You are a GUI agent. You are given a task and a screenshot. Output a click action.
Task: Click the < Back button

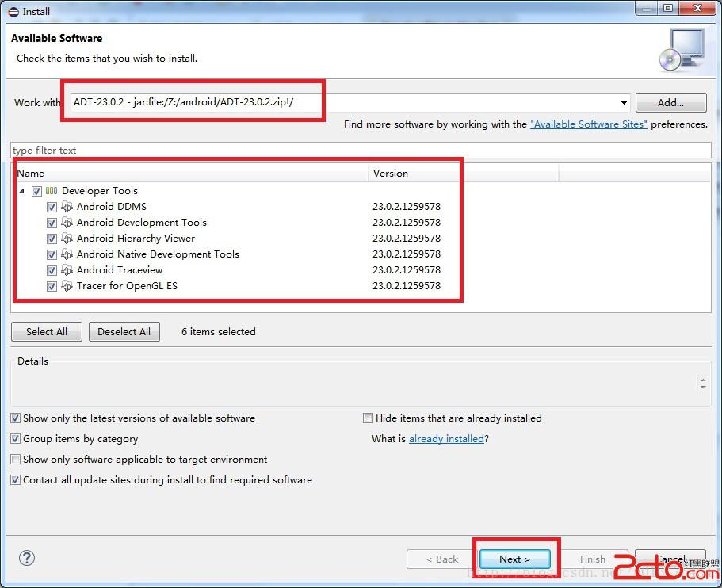point(442,559)
